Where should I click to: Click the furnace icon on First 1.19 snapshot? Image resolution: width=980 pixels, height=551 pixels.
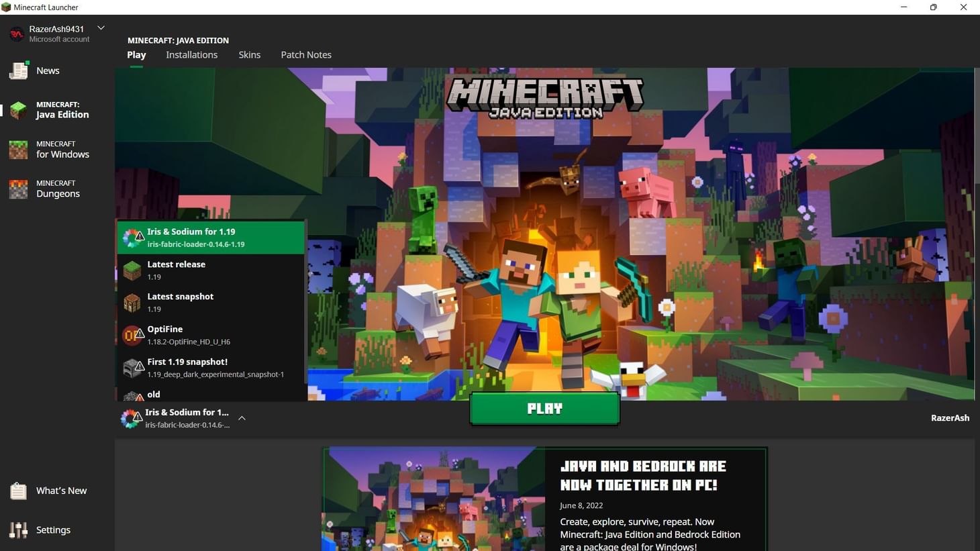[132, 367]
